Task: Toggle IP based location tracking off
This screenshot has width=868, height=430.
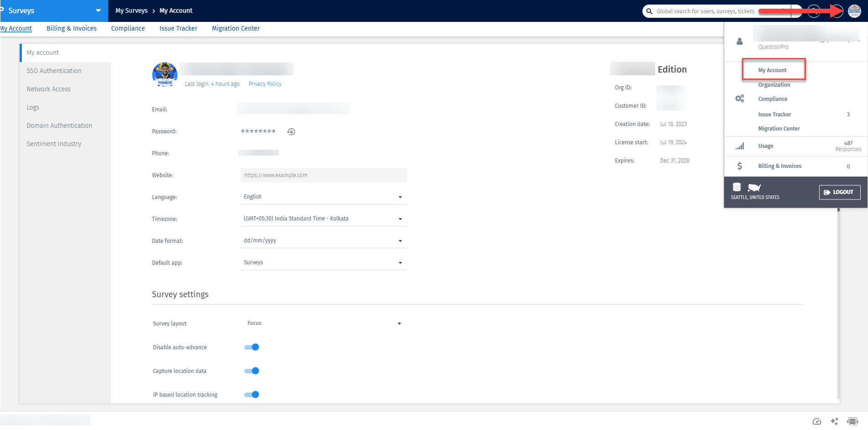Action: click(x=251, y=394)
